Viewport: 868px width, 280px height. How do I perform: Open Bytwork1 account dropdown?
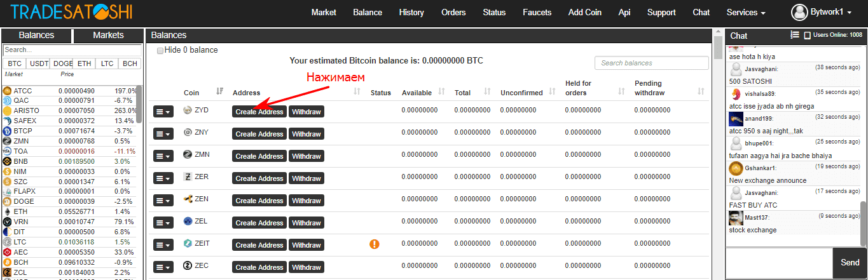[x=832, y=13]
